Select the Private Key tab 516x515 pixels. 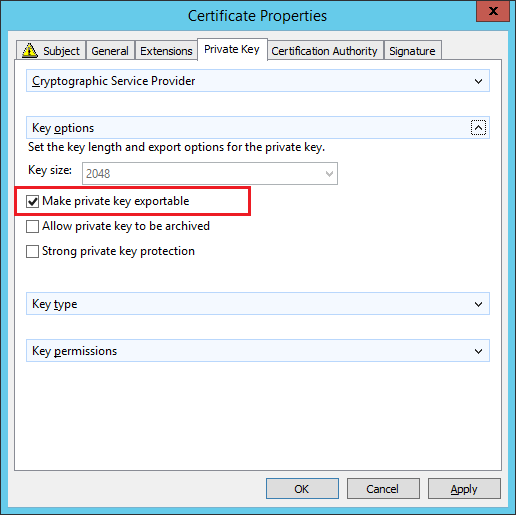pyautogui.click(x=232, y=49)
